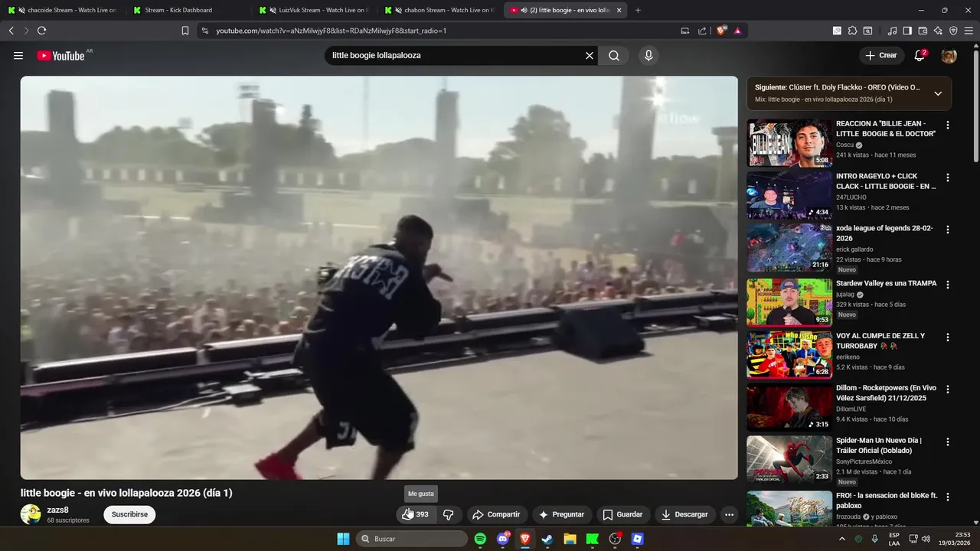Open options for the Spider-Man trailer video
Screen dimensions: 980x551
[948, 442]
